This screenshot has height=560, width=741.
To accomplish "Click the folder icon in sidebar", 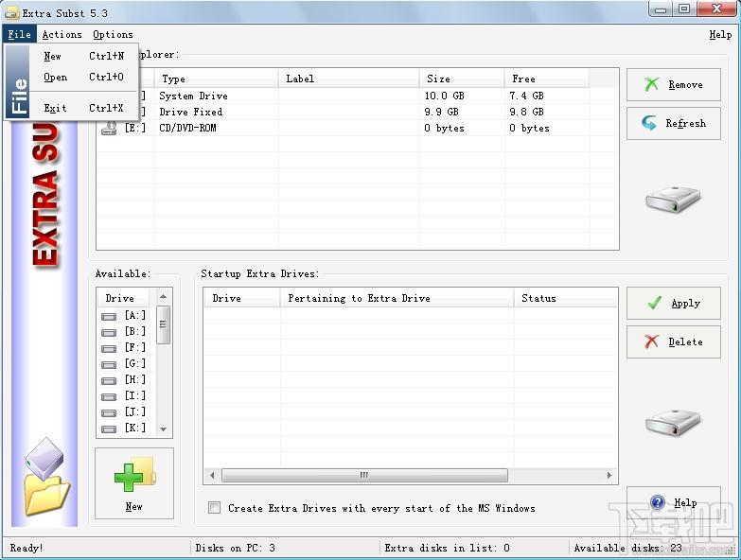I will click(47, 495).
